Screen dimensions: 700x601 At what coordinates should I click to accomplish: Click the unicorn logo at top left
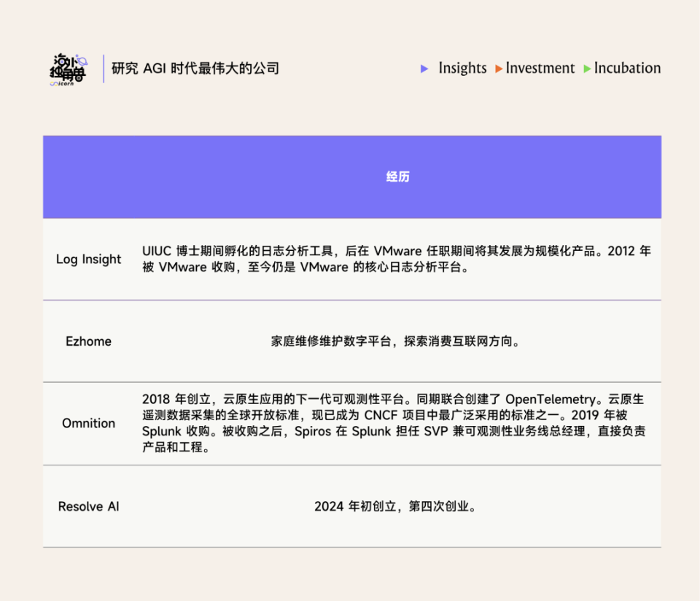pyautogui.click(x=68, y=70)
